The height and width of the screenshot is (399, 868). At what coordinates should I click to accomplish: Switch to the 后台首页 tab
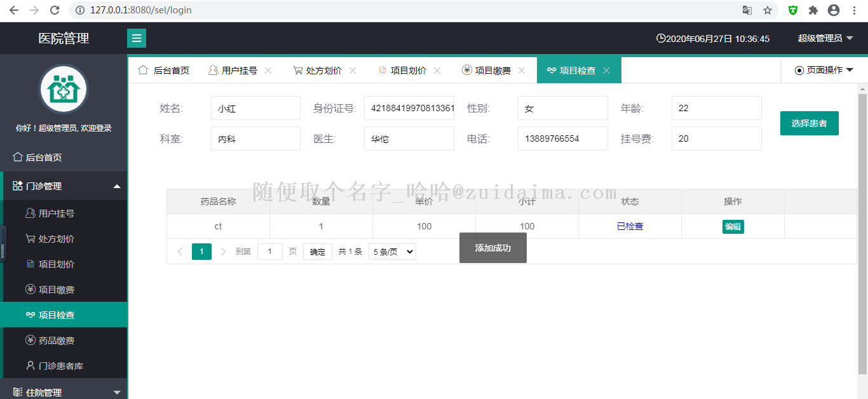coord(164,71)
